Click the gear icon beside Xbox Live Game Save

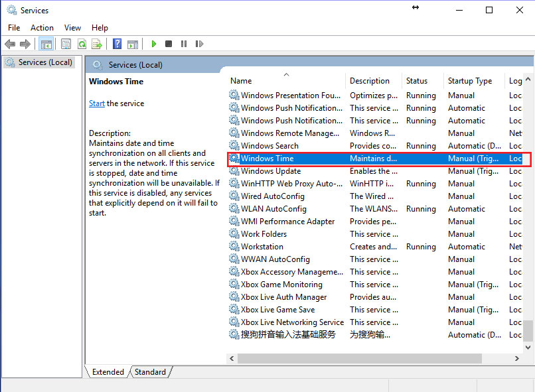234,310
